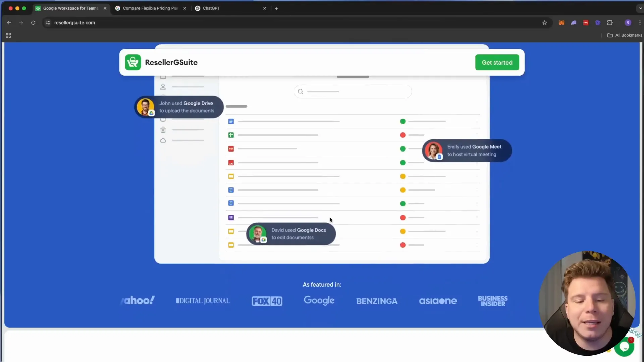This screenshot has width=644, height=362.
Task: Click the address bar showing resellergsuite.com
Action: point(295,23)
